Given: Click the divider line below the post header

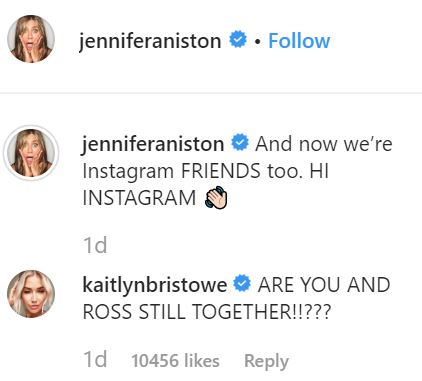Looking at the screenshot, I should [x=211, y=93].
